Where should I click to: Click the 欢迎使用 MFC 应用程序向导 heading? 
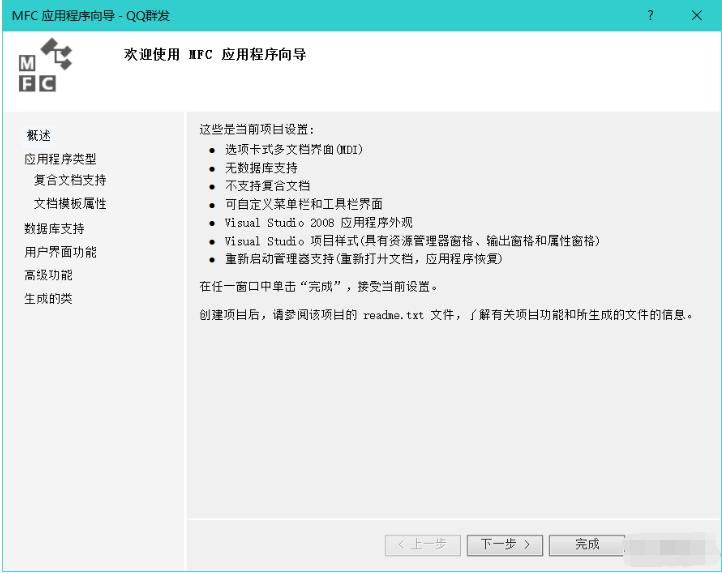[x=215, y=54]
